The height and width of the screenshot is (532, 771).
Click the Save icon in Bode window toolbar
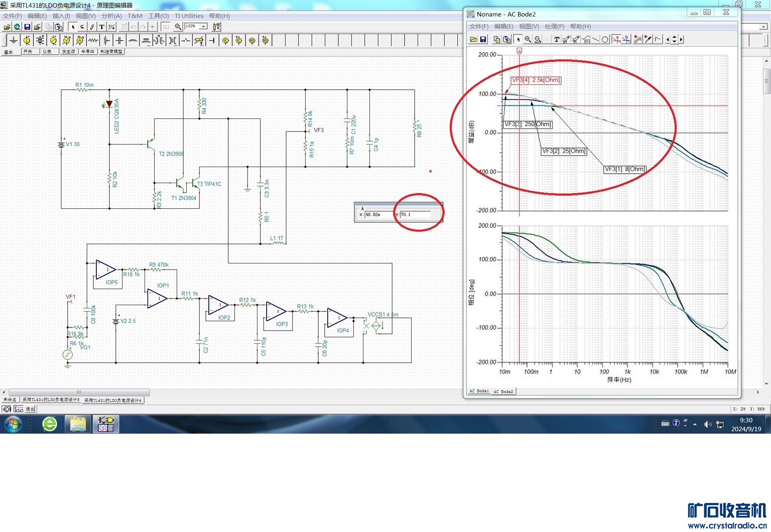[x=483, y=39]
